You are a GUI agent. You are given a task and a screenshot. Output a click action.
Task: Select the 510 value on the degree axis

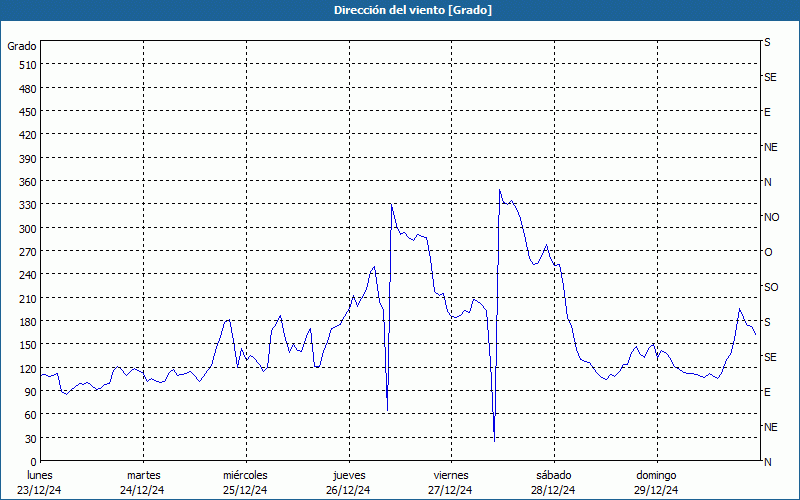[x=28, y=65]
